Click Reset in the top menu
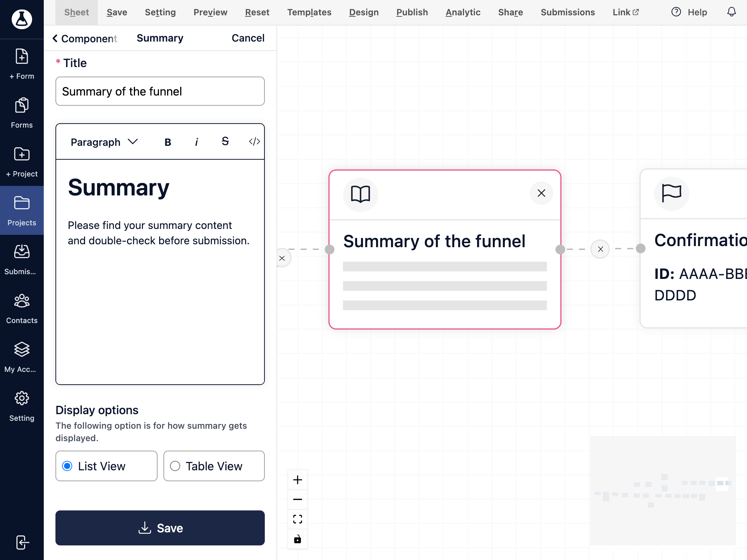Image resolution: width=747 pixels, height=560 pixels. coord(257,12)
